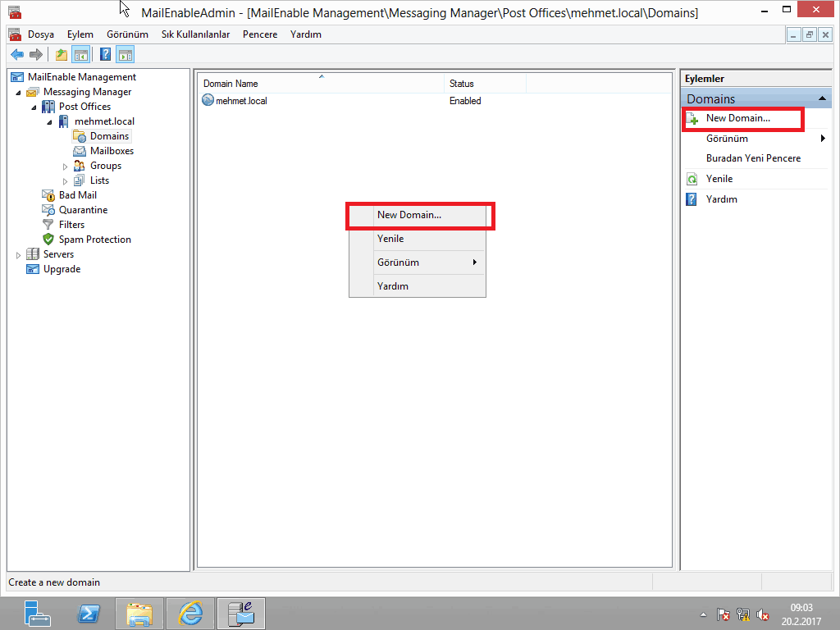
Task: Open the Bad Mail node
Action: 77,195
